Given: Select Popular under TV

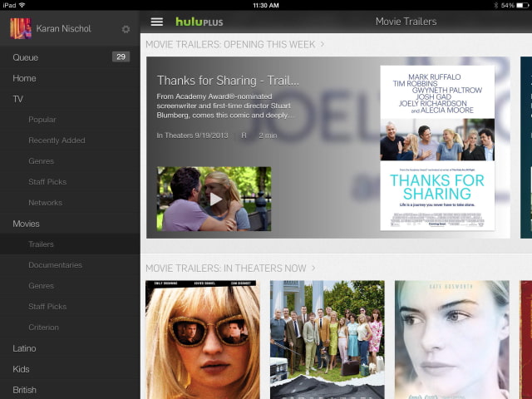Looking at the screenshot, I should [x=42, y=120].
